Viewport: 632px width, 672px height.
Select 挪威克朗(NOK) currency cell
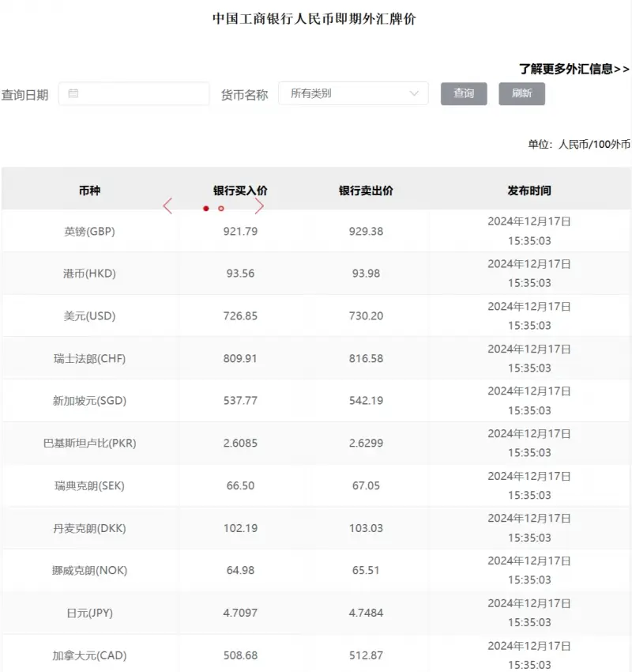(x=89, y=571)
